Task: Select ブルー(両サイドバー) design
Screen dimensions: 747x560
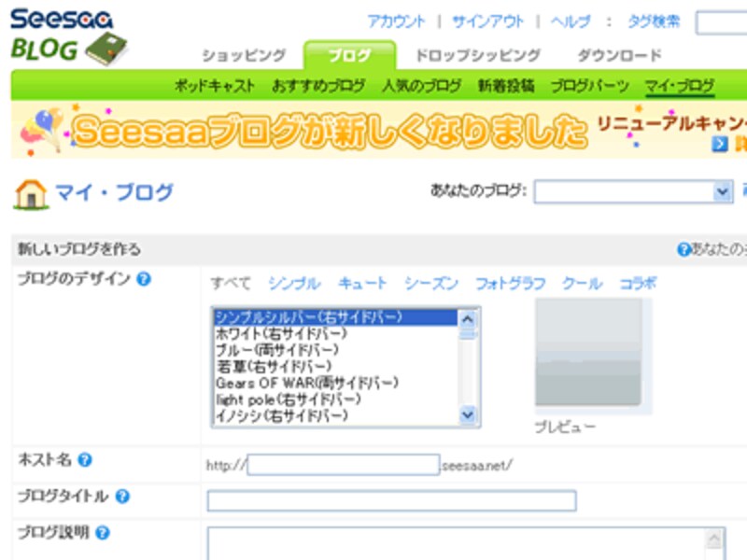Action: (335, 350)
